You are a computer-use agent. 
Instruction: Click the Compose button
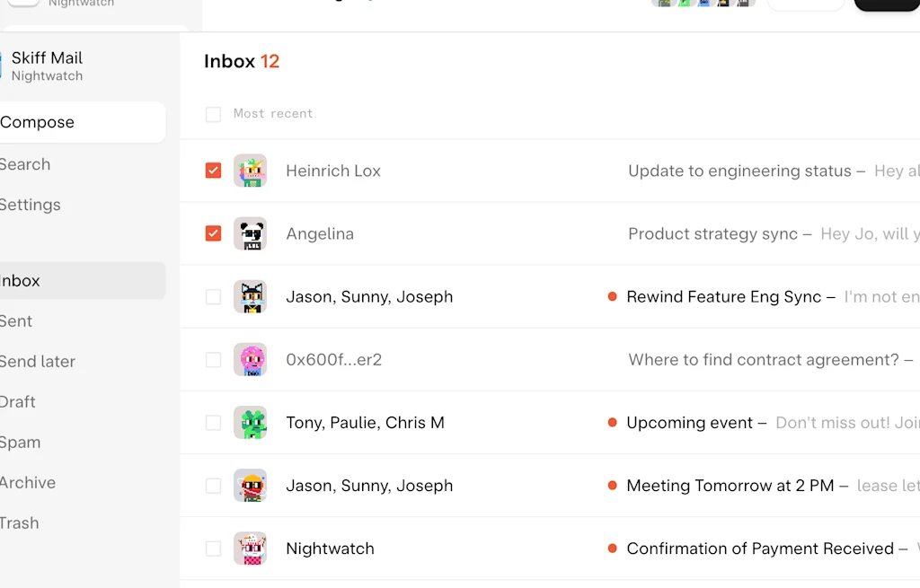coord(83,122)
